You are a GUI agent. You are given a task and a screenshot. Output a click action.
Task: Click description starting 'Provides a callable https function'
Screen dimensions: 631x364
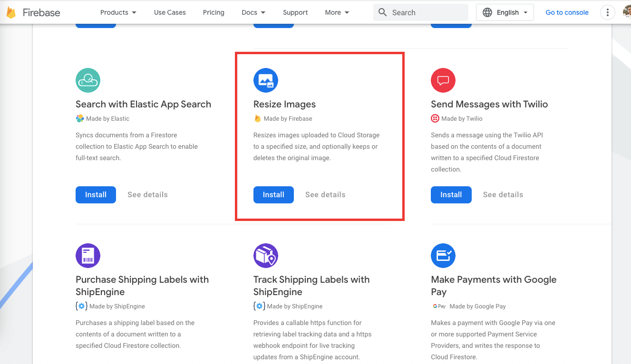pos(312,340)
